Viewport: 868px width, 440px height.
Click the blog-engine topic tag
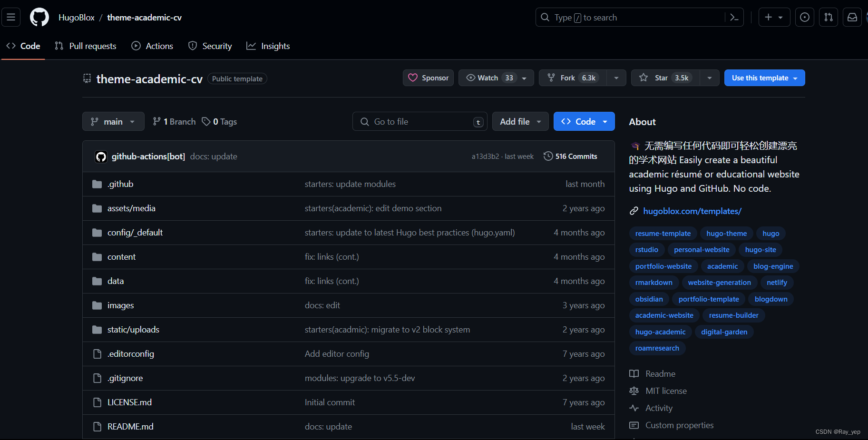click(x=773, y=266)
